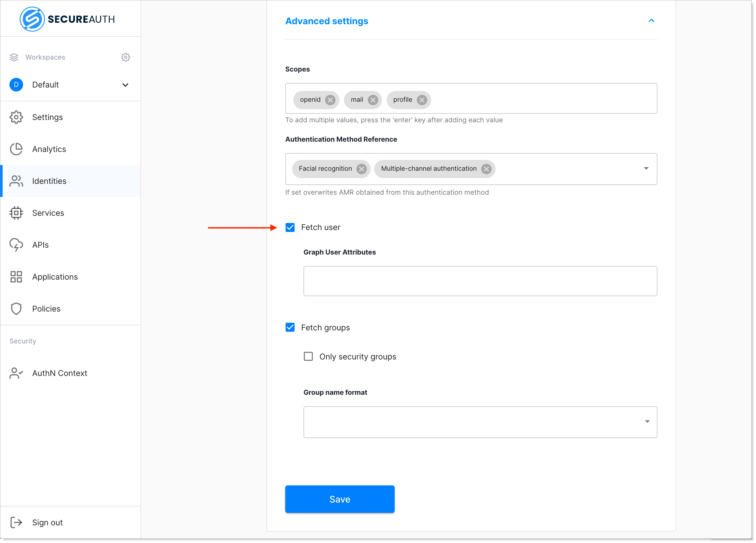Click the Default workspace avatar D
This screenshot has width=756, height=543.
click(x=16, y=85)
